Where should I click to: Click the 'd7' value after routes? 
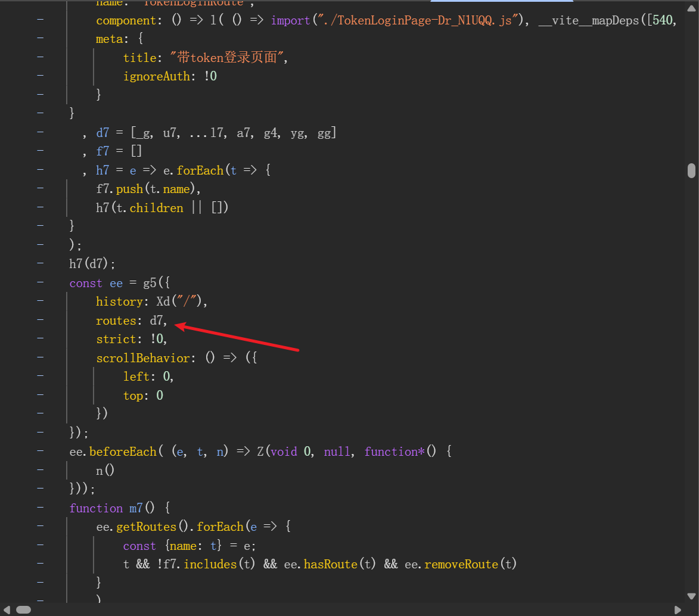coord(157,321)
